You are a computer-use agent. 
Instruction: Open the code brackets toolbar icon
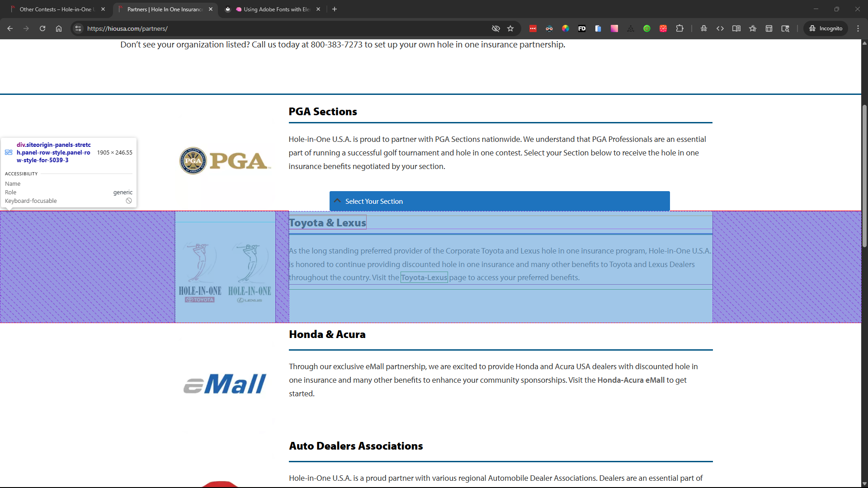point(720,28)
